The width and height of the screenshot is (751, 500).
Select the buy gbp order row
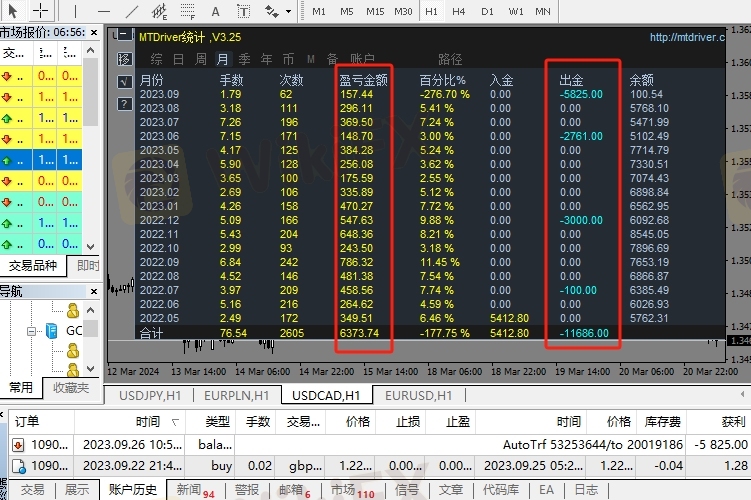coord(379,466)
